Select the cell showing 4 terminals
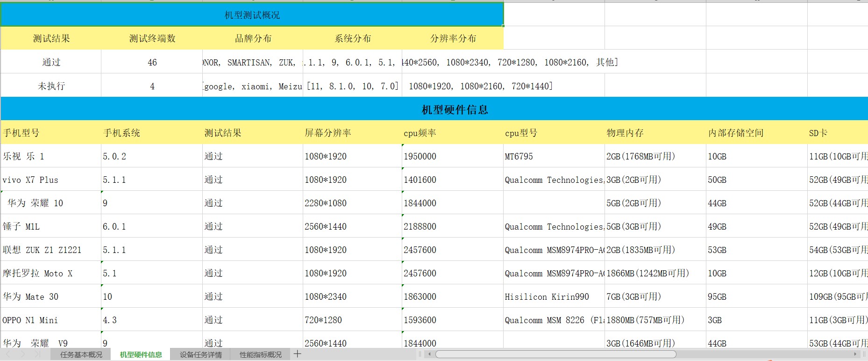This screenshot has height=361, width=868. click(152, 86)
